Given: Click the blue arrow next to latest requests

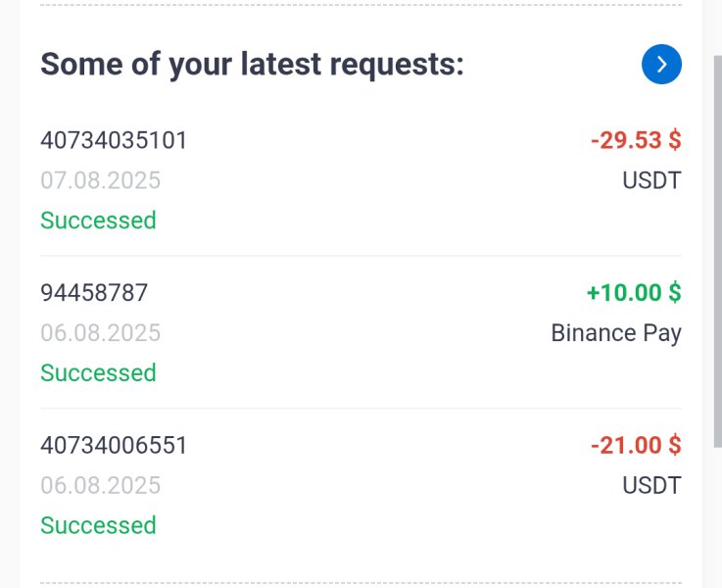Looking at the screenshot, I should click(661, 65).
